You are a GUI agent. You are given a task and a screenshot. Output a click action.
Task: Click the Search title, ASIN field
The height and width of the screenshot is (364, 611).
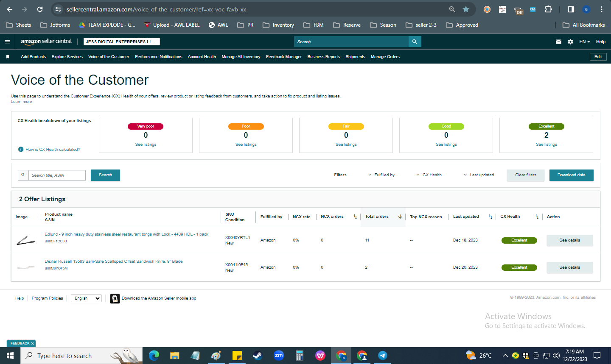coord(57,175)
